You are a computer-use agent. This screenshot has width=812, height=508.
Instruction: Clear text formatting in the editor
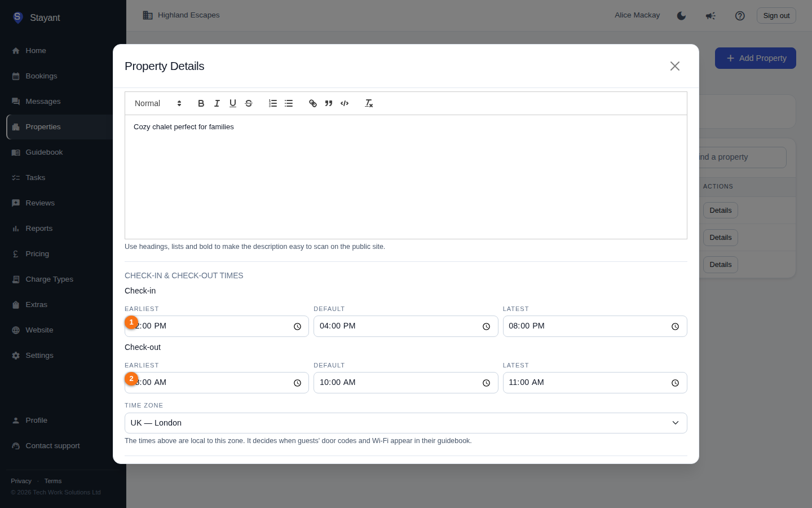(x=369, y=103)
